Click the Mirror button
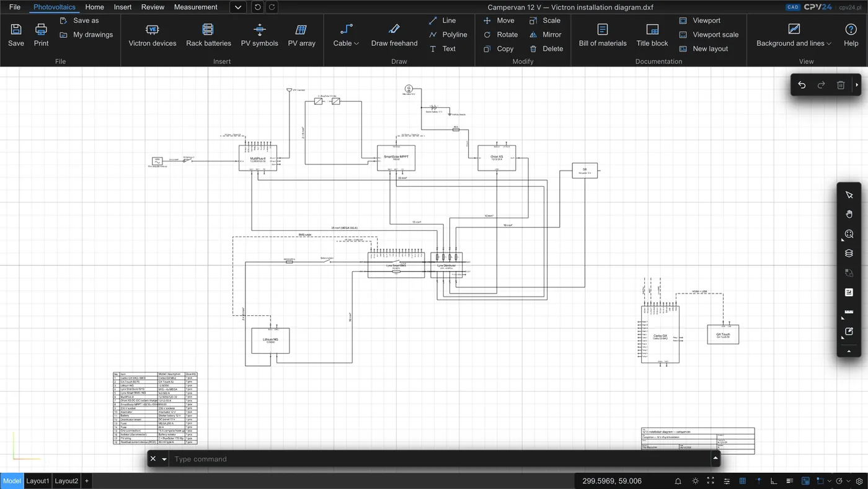The height and width of the screenshot is (489, 868). tap(545, 35)
